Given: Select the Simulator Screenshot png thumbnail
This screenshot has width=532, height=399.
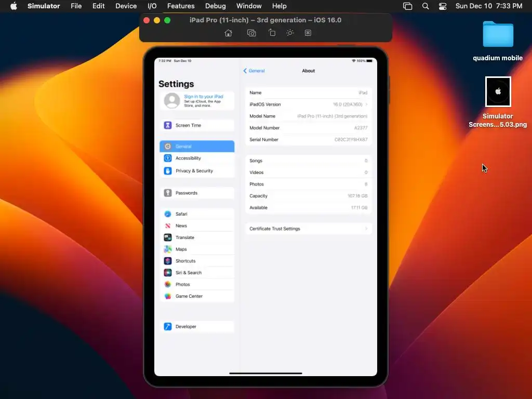Looking at the screenshot, I should [x=498, y=91].
